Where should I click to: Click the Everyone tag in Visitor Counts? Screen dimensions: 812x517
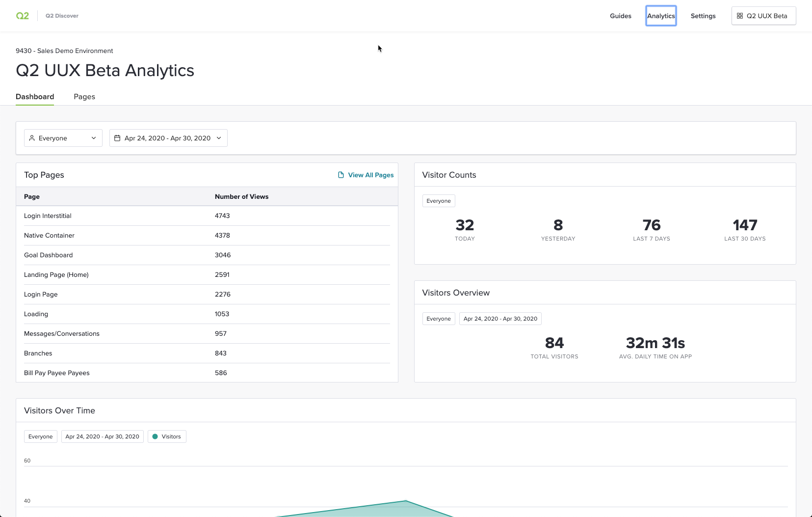[x=439, y=201]
